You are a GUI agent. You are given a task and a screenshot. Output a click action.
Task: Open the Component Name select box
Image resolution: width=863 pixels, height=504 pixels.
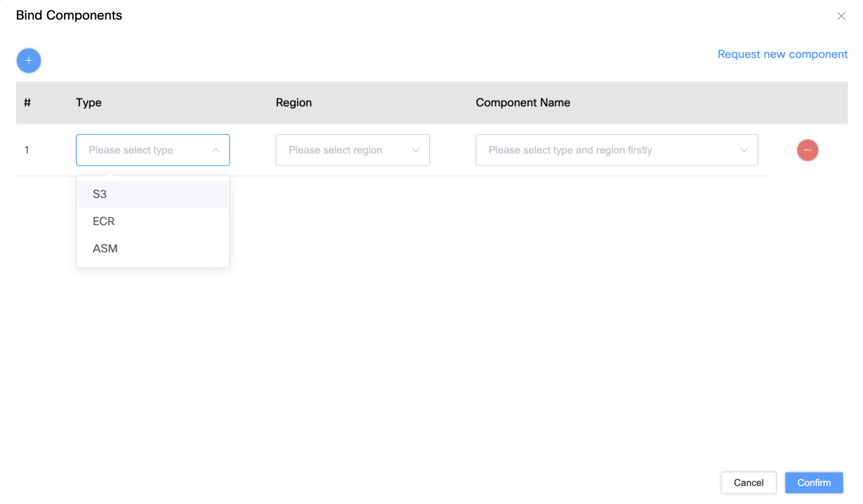[x=607, y=150]
